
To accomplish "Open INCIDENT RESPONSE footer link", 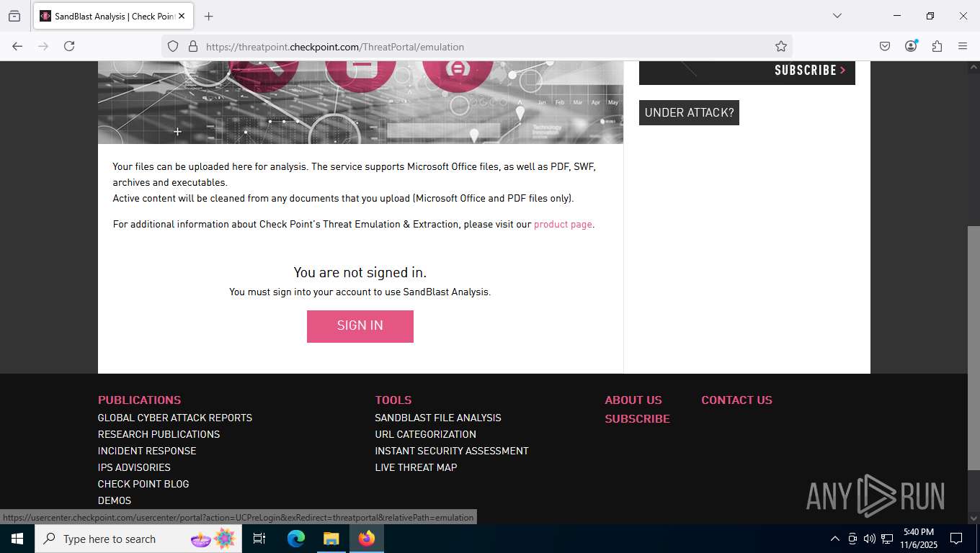I will [147, 451].
